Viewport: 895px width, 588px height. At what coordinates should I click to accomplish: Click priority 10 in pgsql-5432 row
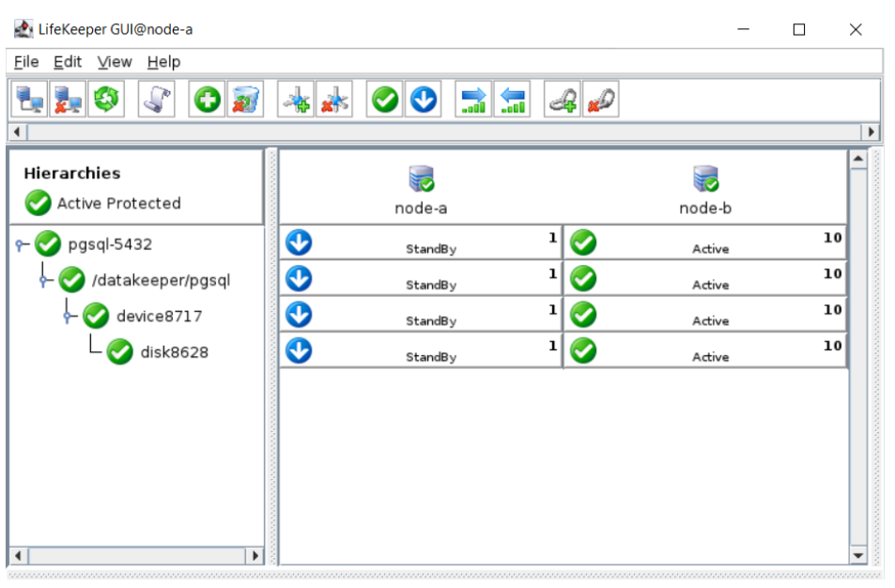832,238
